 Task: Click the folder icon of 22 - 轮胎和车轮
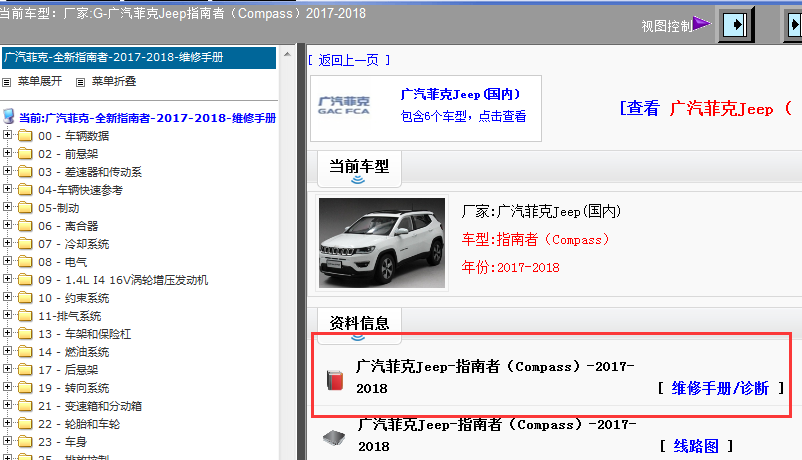(25, 424)
